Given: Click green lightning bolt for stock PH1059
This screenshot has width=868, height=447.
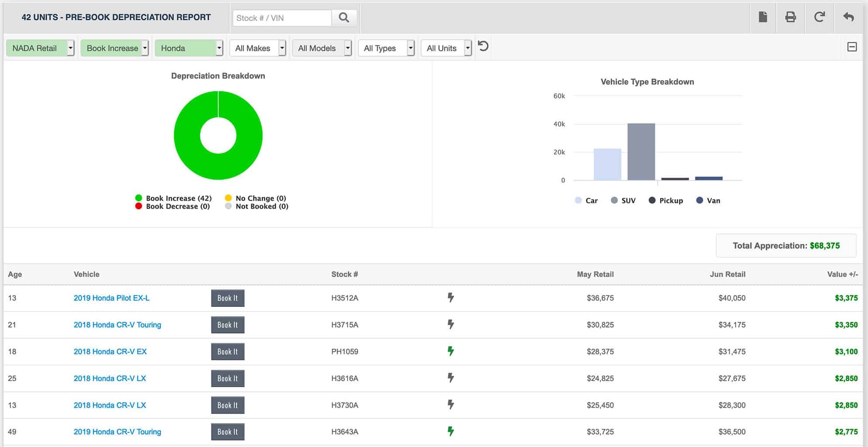Looking at the screenshot, I should (x=451, y=351).
